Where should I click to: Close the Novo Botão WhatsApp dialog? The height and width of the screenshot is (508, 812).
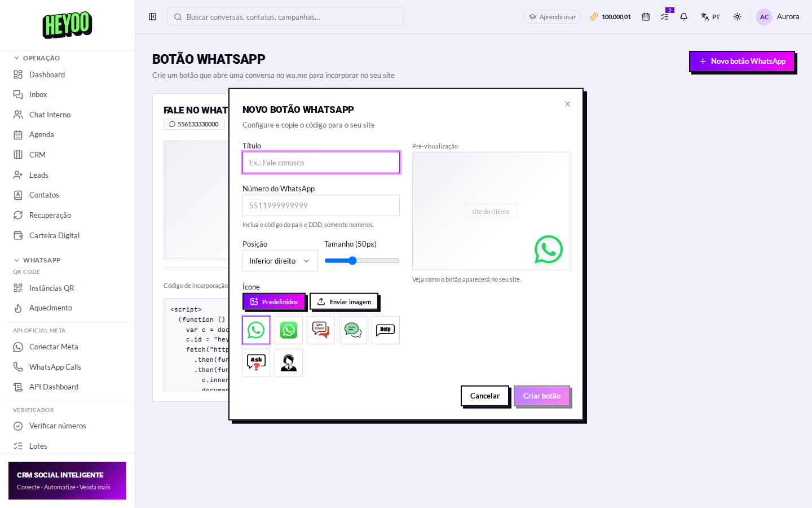567,104
